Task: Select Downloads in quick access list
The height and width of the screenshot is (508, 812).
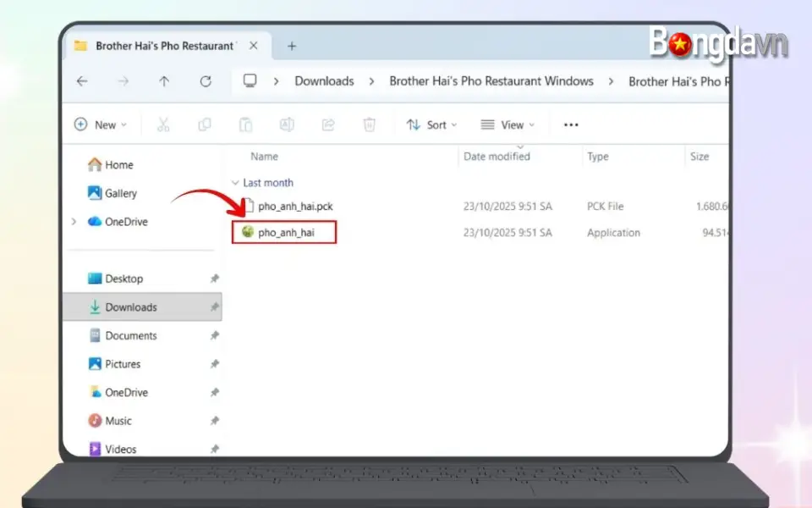Action: pyautogui.click(x=143, y=306)
